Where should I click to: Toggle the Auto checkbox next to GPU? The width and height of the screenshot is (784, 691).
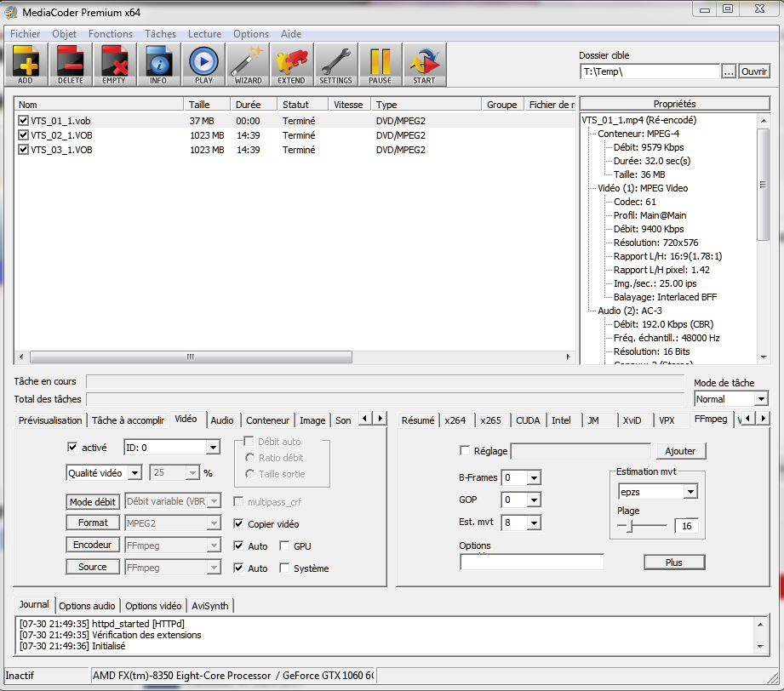coord(238,545)
